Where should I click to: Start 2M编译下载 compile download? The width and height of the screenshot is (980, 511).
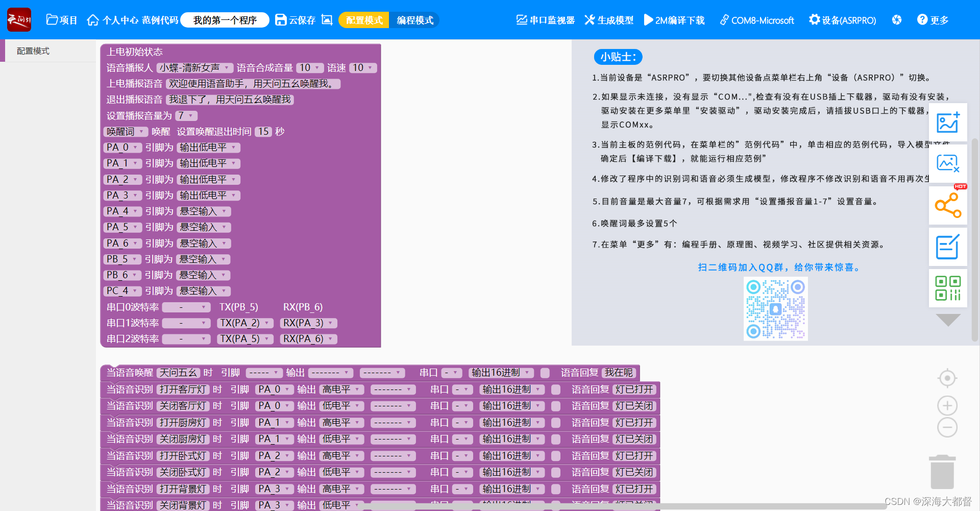674,20
